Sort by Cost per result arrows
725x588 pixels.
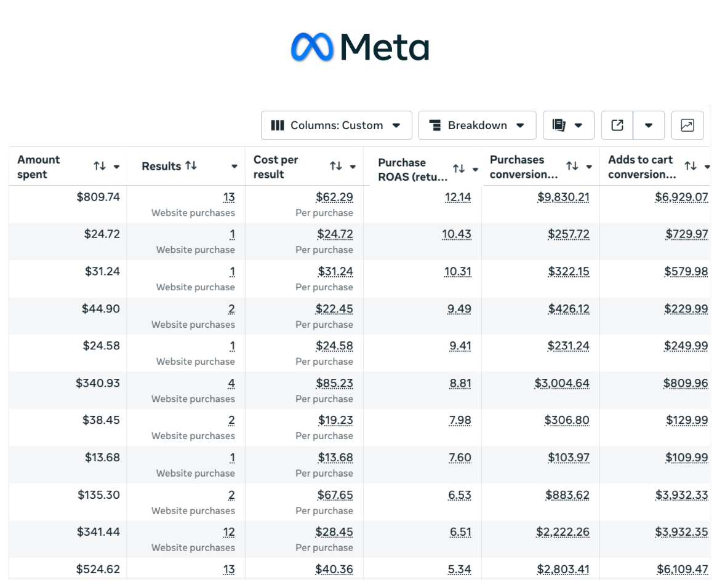335,166
